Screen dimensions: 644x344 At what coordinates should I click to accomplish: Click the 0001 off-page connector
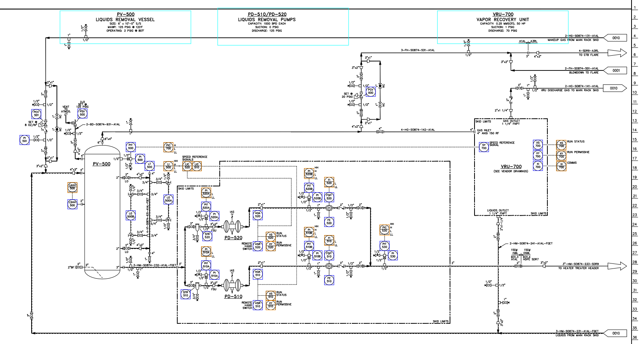point(616,70)
